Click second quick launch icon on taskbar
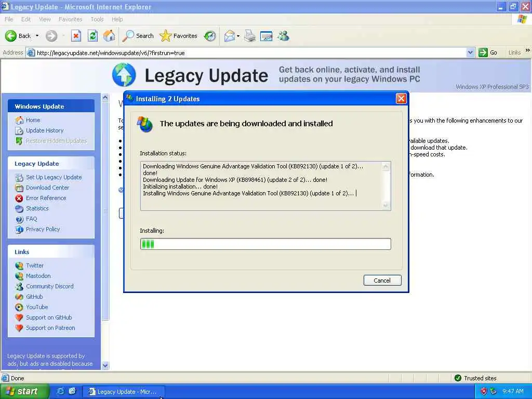Screen dimensions: 532x399 72,391
